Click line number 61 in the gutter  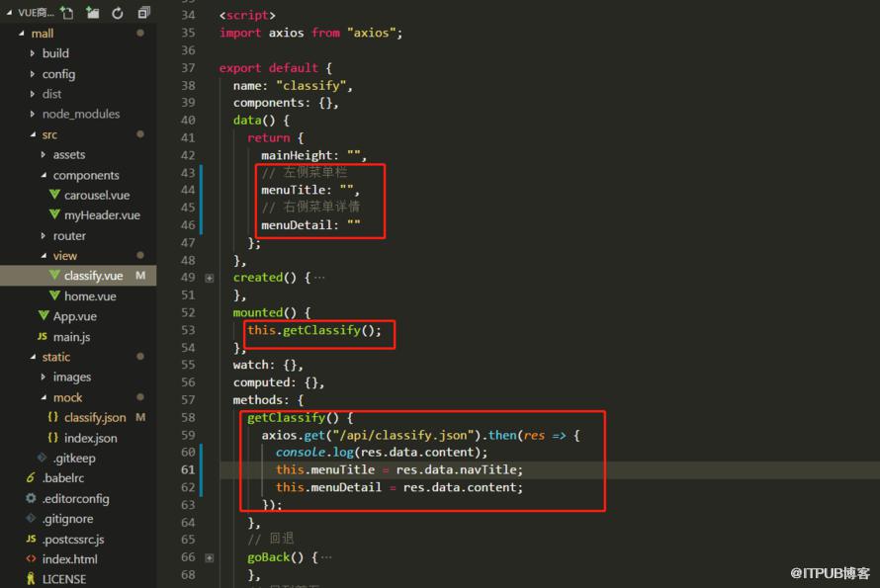pyautogui.click(x=188, y=469)
